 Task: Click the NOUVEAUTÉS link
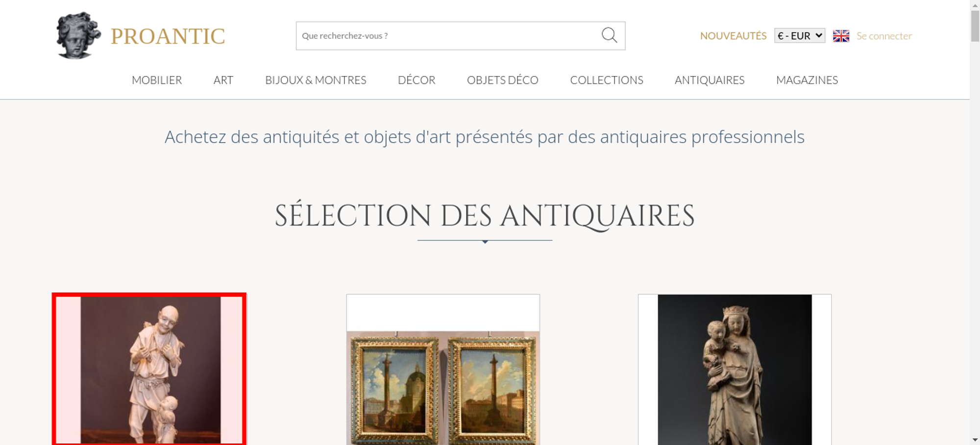[x=733, y=36]
